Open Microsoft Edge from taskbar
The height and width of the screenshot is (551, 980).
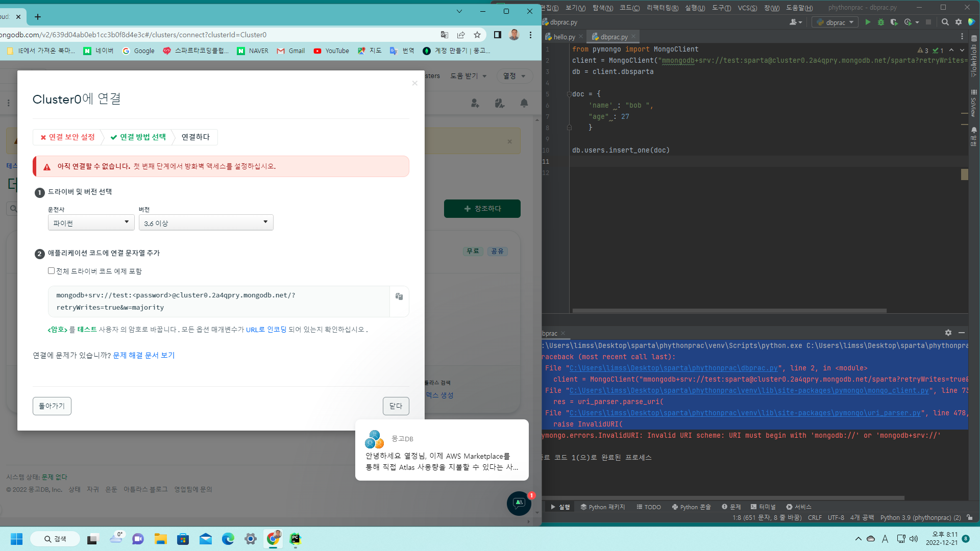point(228,539)
